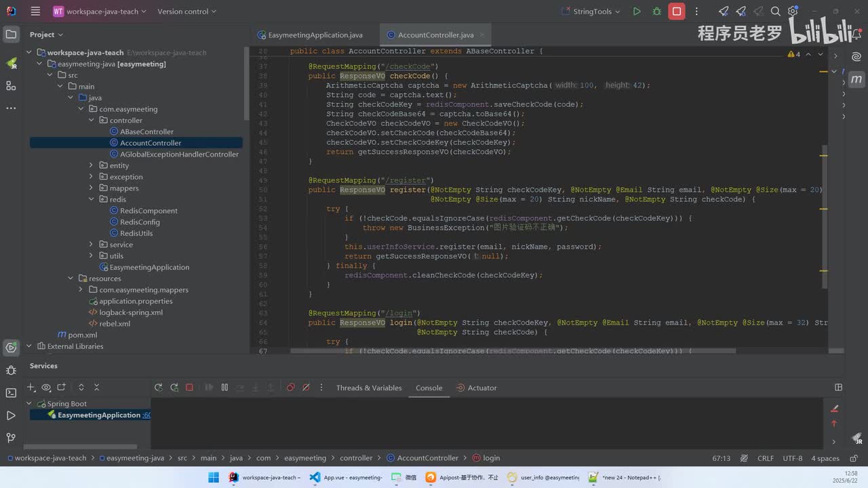This screenshot has width=868, height=488.
Task: Switch to EasymeetingApplication.java editor tab
Action: point(315,35)
